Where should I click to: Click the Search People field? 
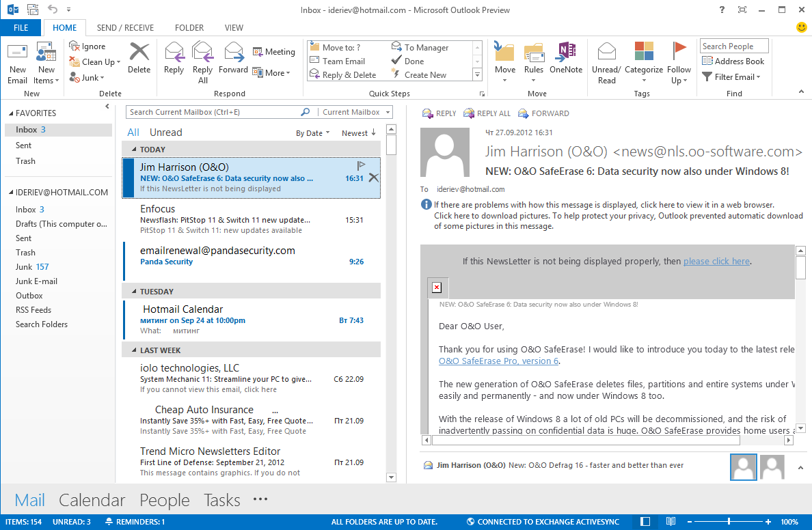(x=734, y=46)
